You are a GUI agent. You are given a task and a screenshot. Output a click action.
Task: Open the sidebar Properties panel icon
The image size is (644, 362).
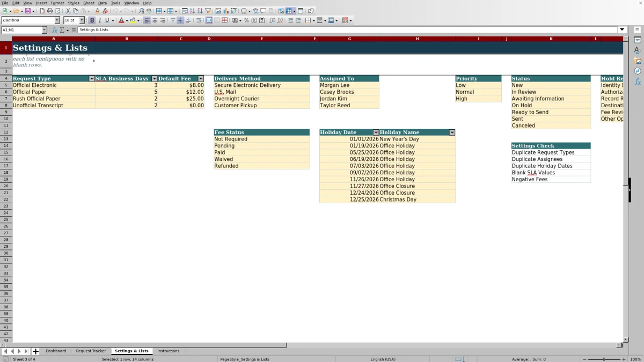click(638, 40)
